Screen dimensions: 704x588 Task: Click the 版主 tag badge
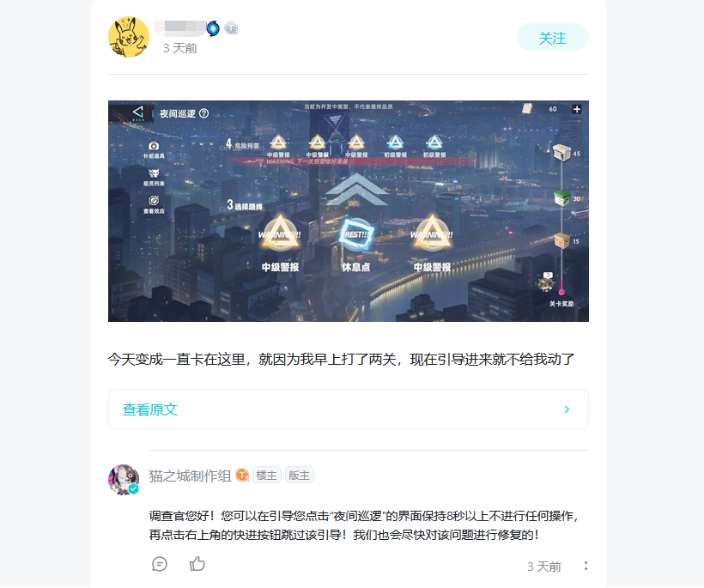click(x=300, y=476)
